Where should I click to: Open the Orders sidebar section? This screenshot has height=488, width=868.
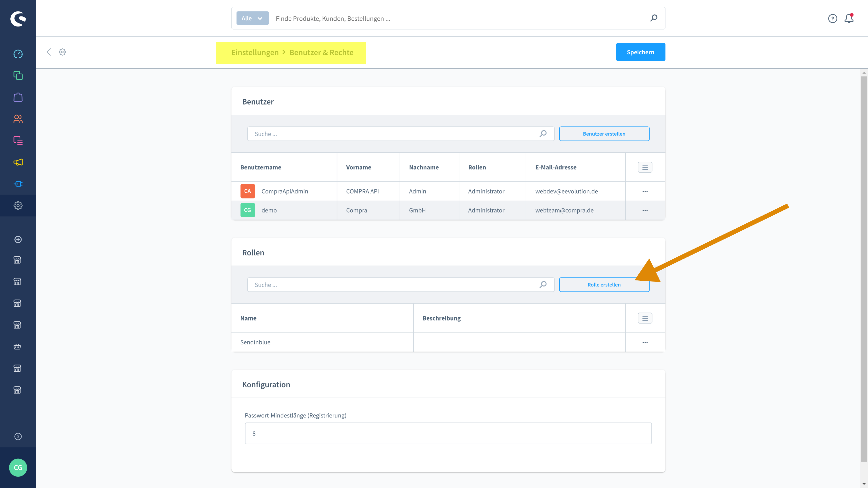coord(18,97)
